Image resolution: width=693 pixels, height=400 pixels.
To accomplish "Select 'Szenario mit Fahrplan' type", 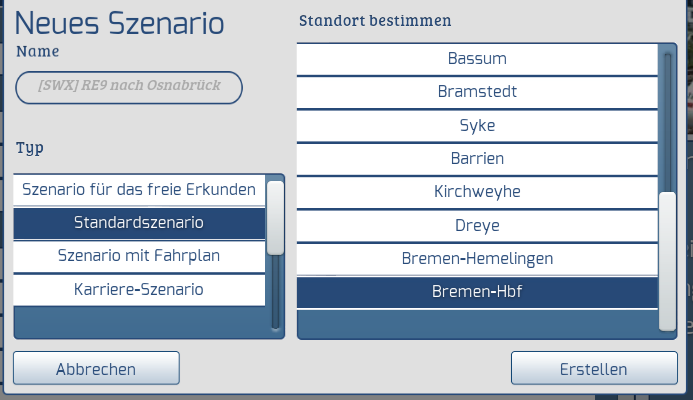I will coord(139,256).
